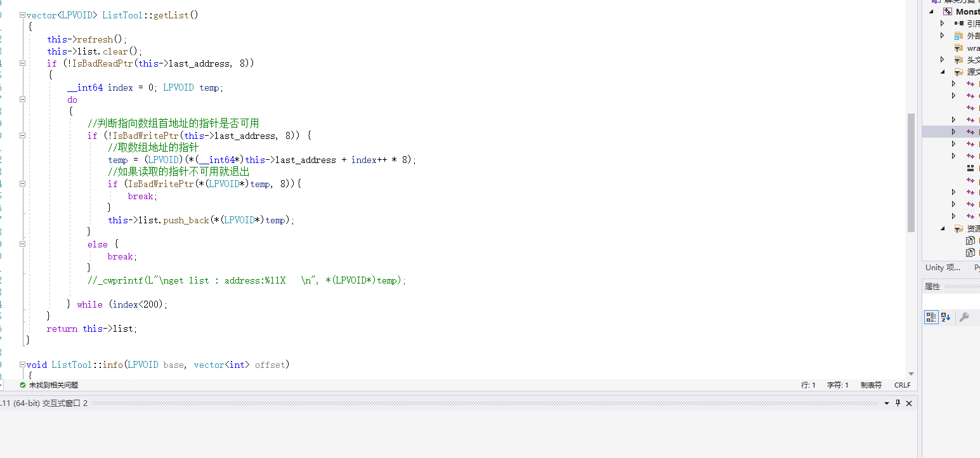Expand the highlighted source file row

[x=953, y=132]
